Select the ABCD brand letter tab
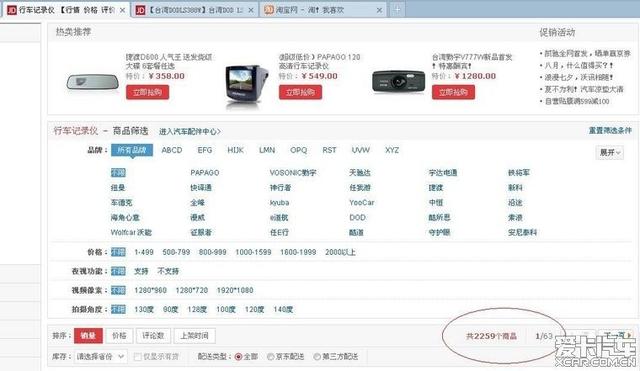This screenshot has height=371, width=640. pos(172,150)
